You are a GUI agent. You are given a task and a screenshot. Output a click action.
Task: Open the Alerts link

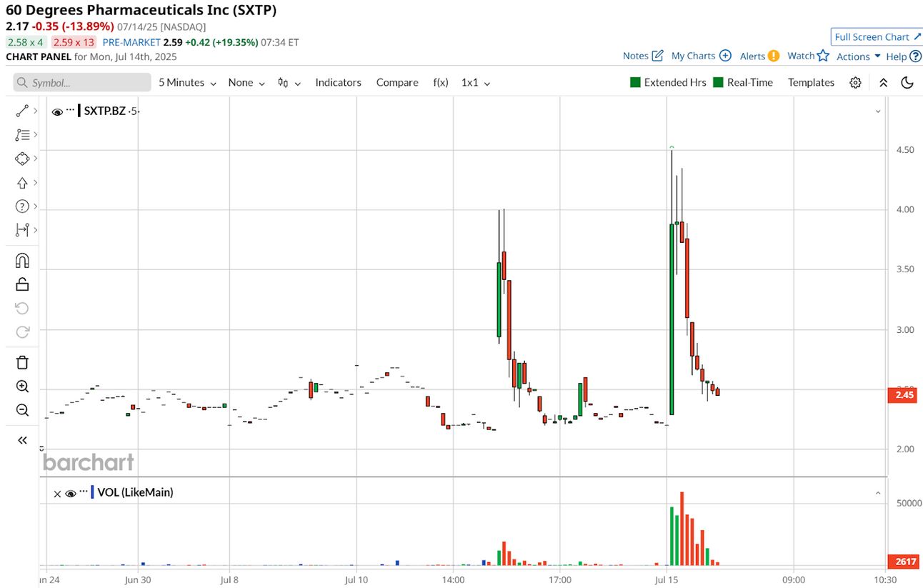(752, 56)
